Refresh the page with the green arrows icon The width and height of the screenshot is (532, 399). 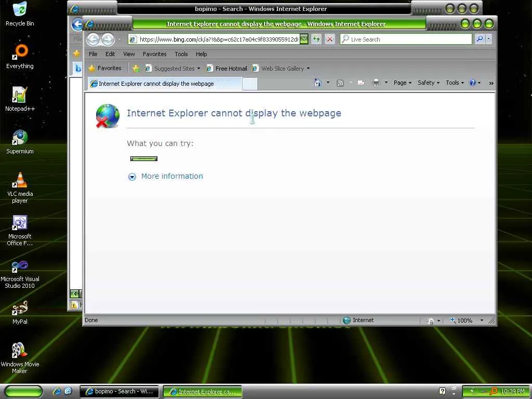pyautogui.click(x=316, y=39)
